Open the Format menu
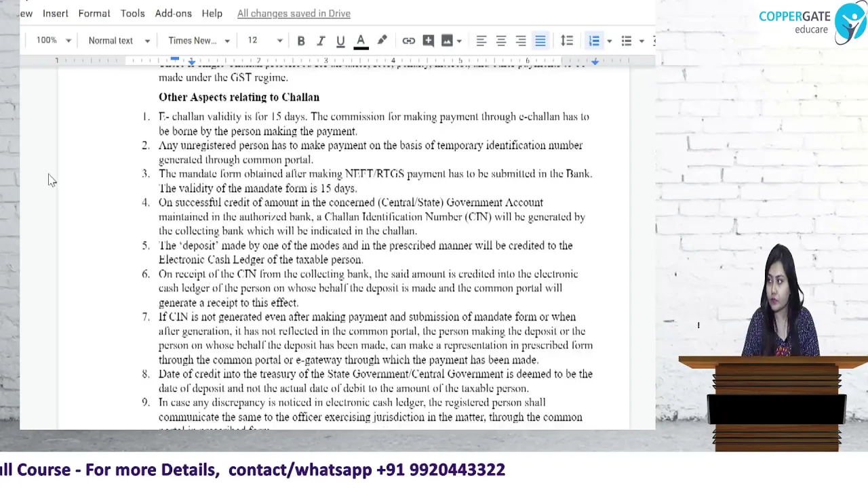 coord(94,14)
